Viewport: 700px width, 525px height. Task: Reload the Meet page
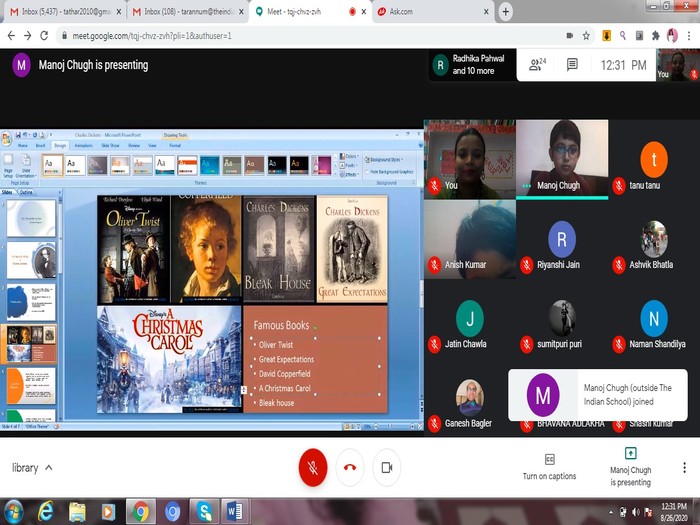pyautogui.click(x=44, y=36)
